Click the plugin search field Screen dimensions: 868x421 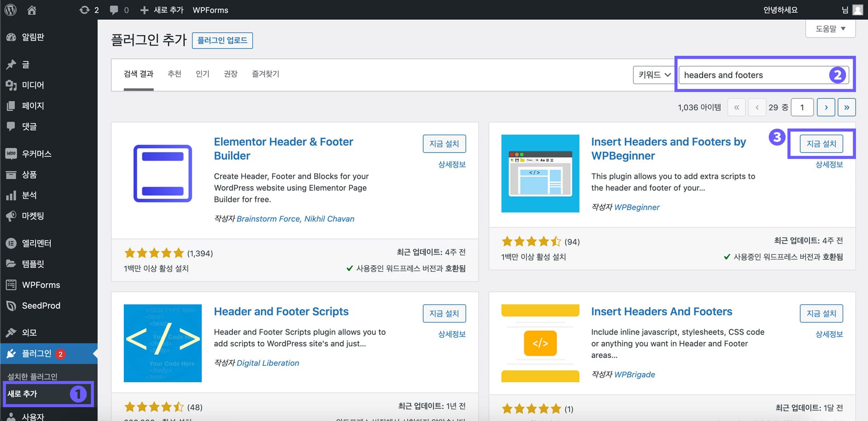point(764,75)
